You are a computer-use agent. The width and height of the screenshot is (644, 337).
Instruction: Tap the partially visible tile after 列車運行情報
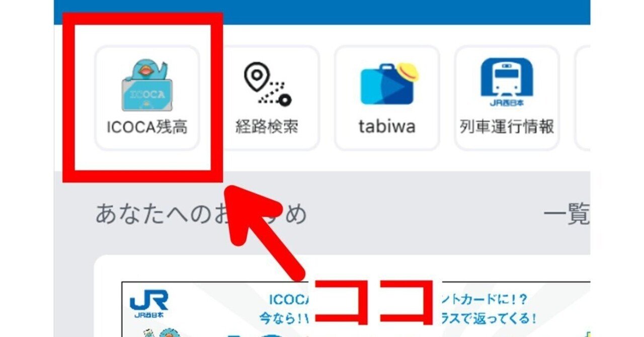582,98
